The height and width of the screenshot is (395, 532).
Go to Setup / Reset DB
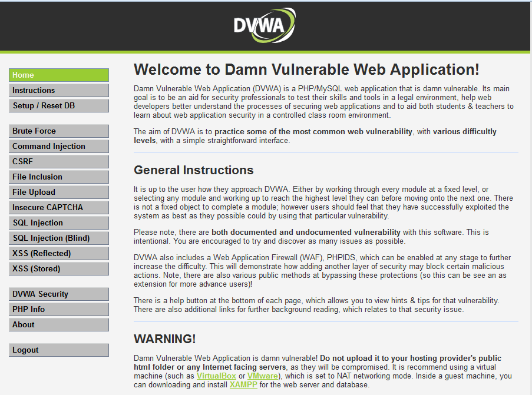(x=59, y=106)
